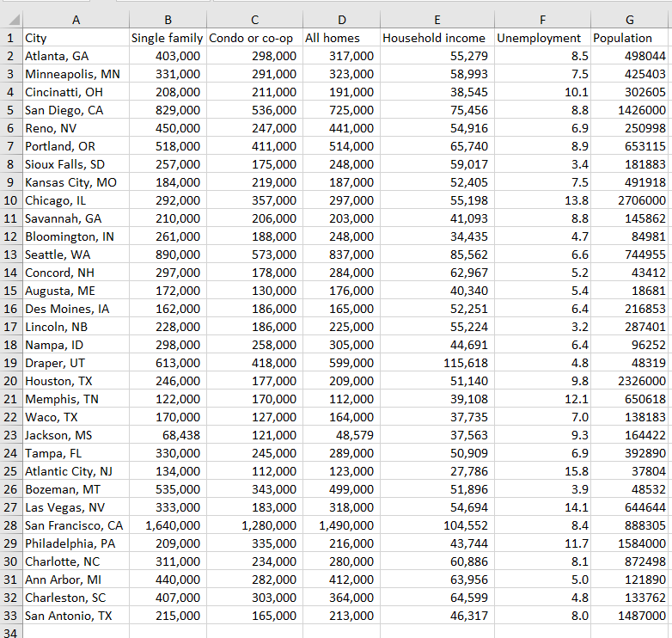The height and width of the screenshot is (638, 672).
Task: Select the 'Tampa, FL' cell
Action: click(76, 453)
